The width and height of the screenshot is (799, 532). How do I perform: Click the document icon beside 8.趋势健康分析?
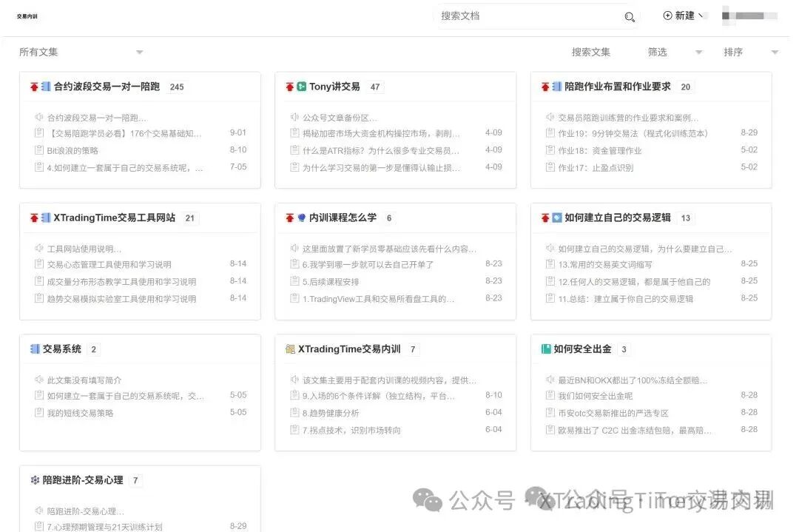coord(294,413)
